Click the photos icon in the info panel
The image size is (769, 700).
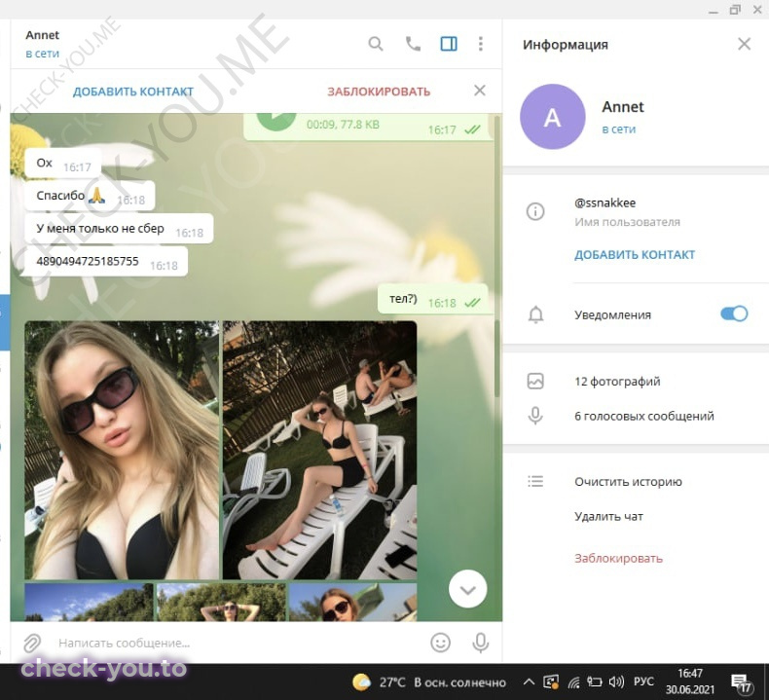click(535, 381)
